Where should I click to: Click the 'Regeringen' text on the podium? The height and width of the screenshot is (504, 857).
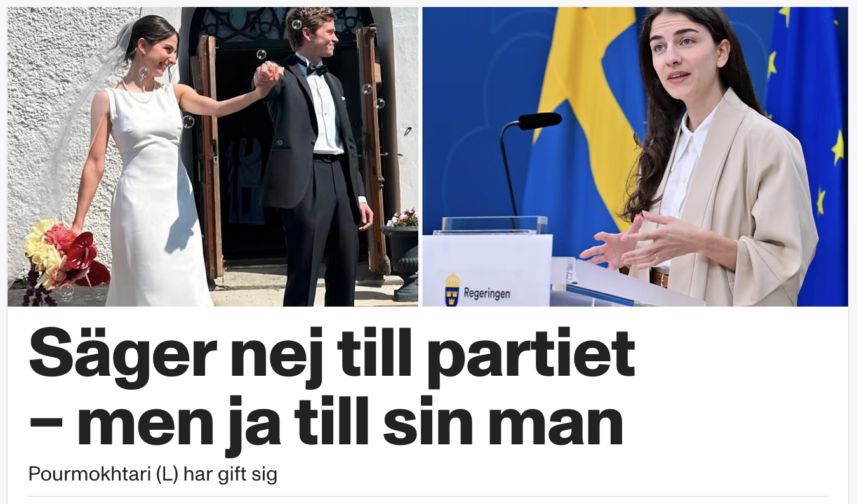coord(487,293)
